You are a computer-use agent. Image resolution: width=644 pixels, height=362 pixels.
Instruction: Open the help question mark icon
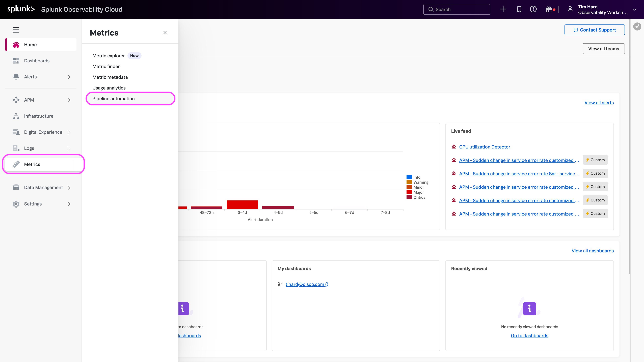(x=533, y=9)
